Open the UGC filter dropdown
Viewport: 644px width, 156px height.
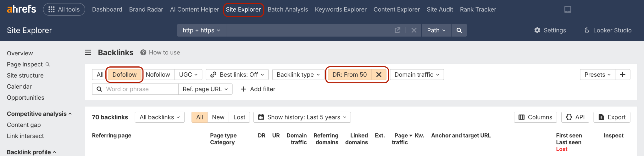188,75
